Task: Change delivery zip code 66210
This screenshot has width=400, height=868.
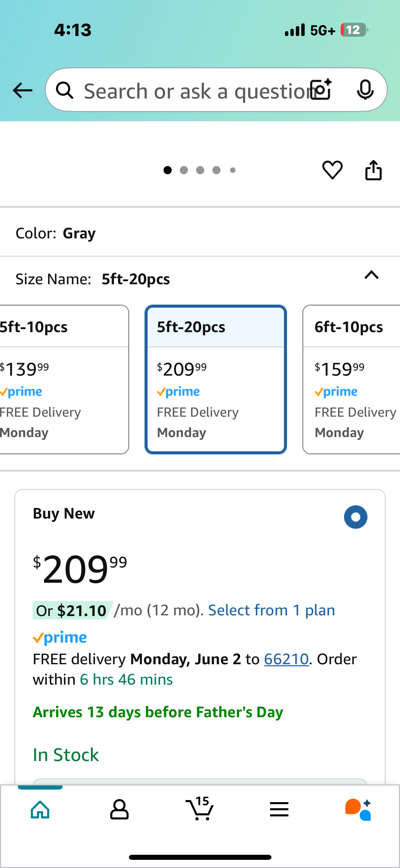Action: [286, 659]
